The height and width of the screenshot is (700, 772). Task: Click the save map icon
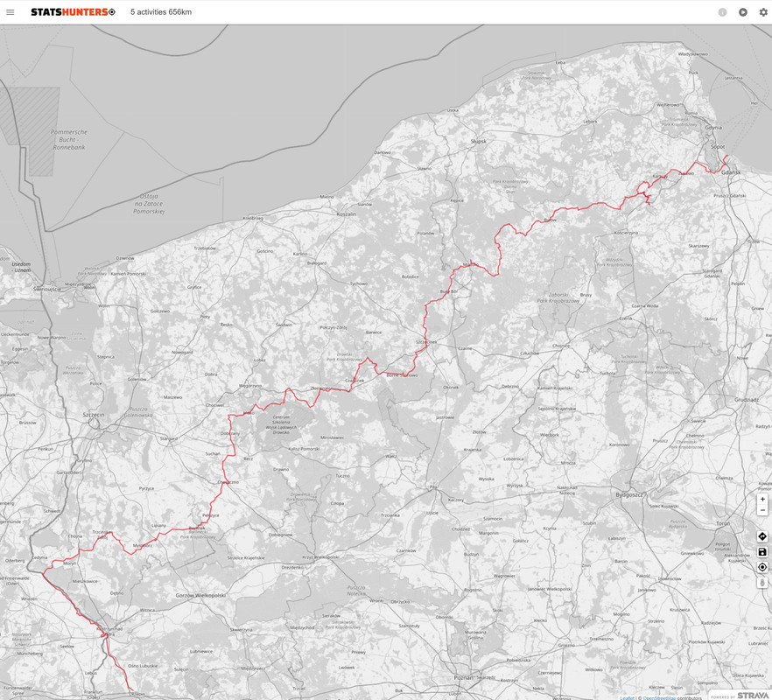[x=762, y=552]
